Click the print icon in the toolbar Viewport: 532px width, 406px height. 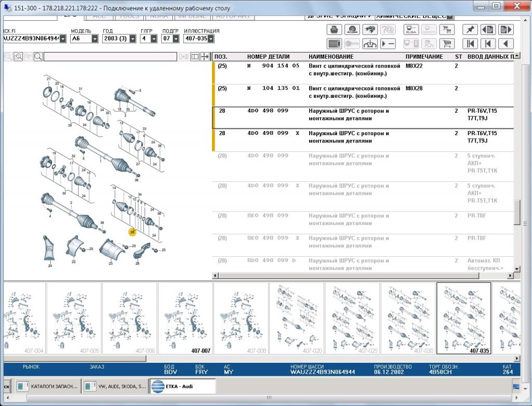(334, 30)
